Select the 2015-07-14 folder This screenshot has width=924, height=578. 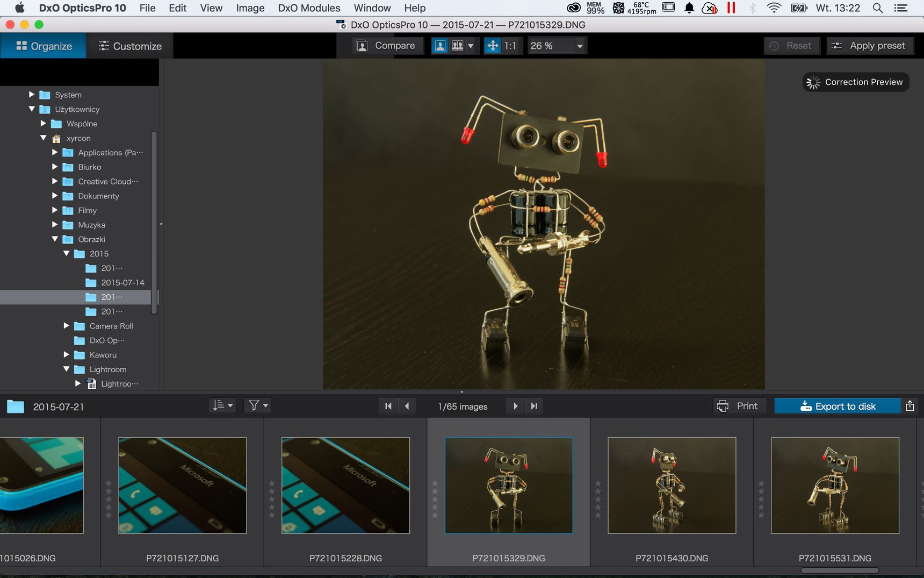pos(122,283)
